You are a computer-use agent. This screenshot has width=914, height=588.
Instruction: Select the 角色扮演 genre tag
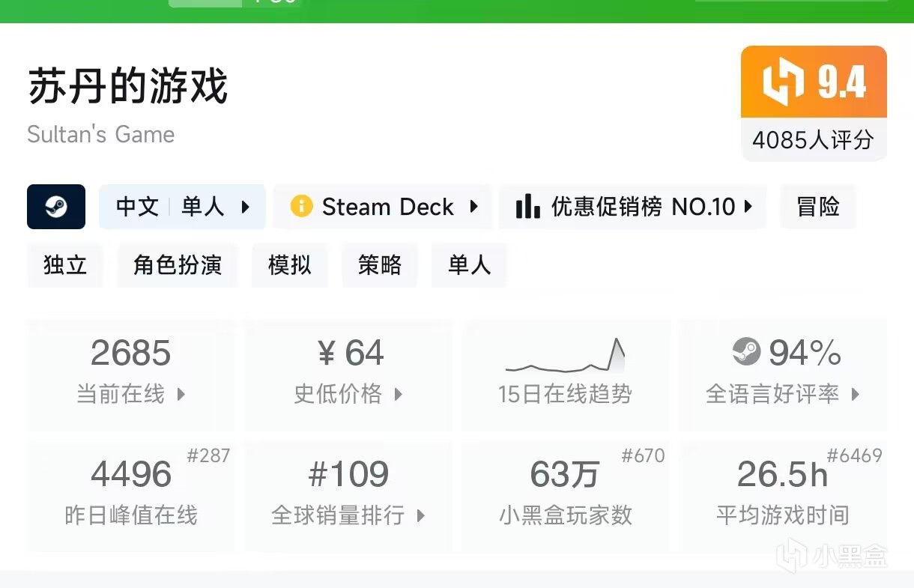[178, 265]
